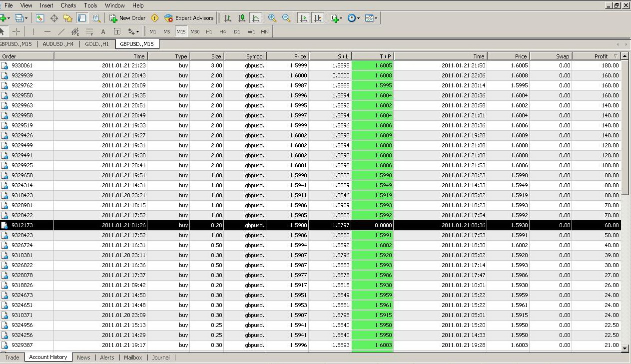Open the indicators list dropdown
631x364 pixels.
pyautogui.click(x=336, y=18)
